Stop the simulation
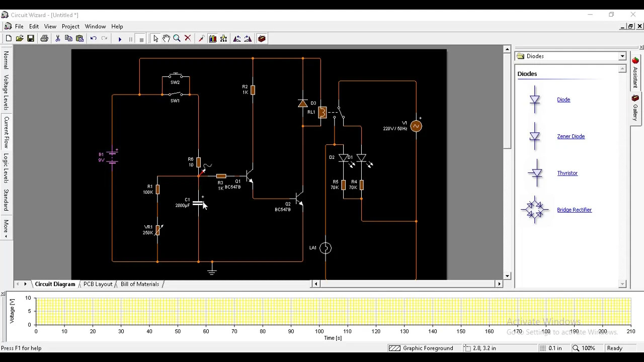The width and height of the screenshot is (644, 362). click(x=142, y=39)
